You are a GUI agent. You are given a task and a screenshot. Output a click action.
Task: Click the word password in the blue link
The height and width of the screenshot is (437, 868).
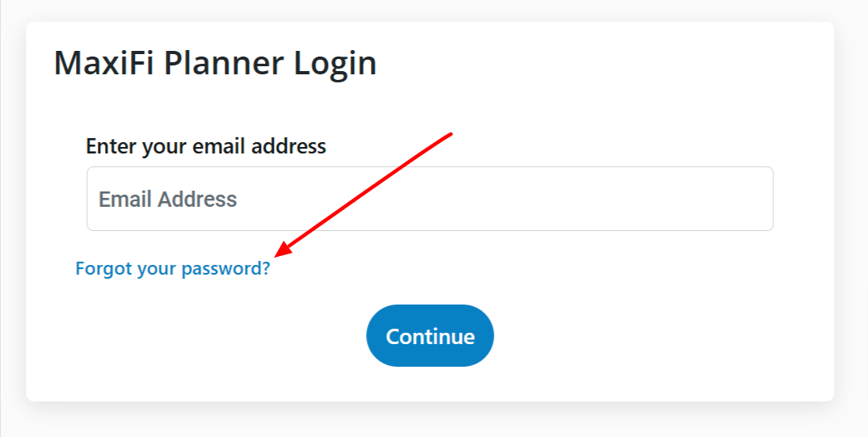(225, 269)
